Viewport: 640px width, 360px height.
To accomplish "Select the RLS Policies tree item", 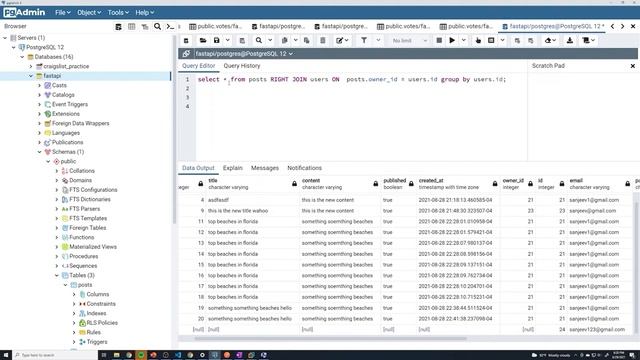I will tap(102, 323).
